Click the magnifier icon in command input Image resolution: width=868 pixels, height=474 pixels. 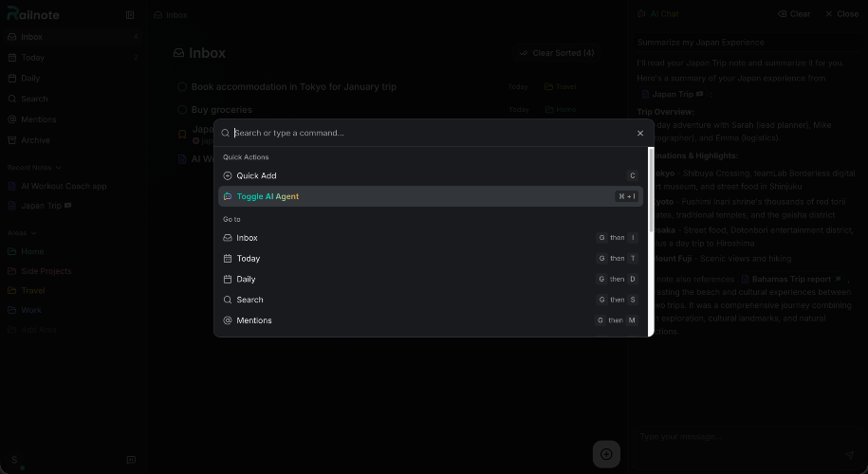pyautogui.click(x=226, y=133)
